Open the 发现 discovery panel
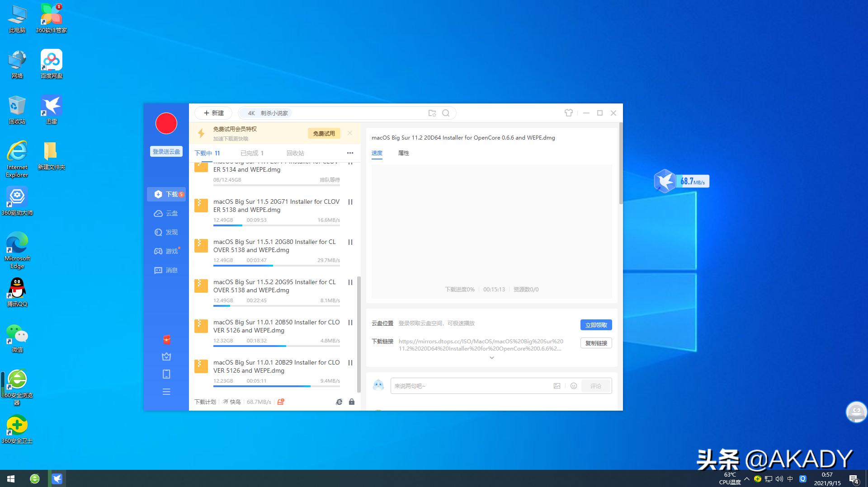Screen dimensions: 868x487 coord(171,232)
